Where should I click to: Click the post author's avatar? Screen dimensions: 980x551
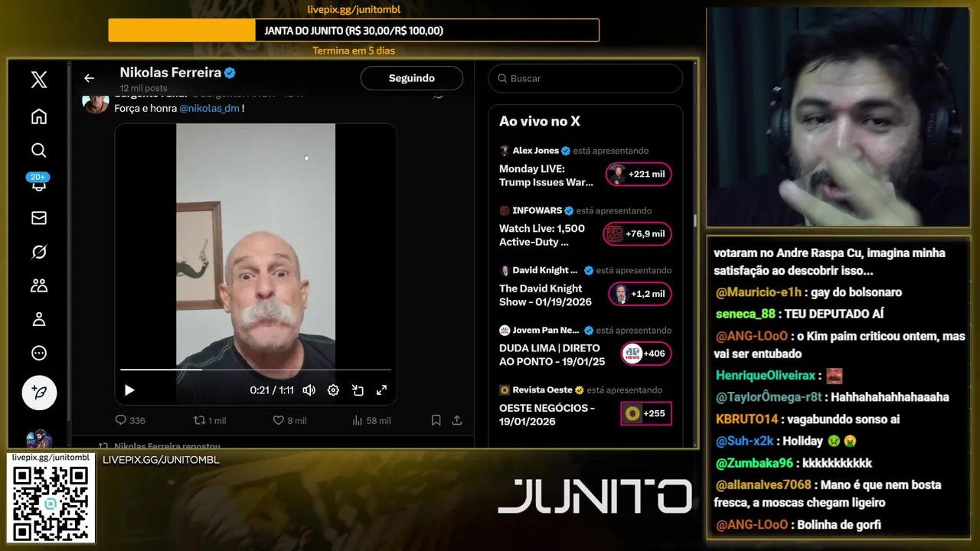coord(96,103)
